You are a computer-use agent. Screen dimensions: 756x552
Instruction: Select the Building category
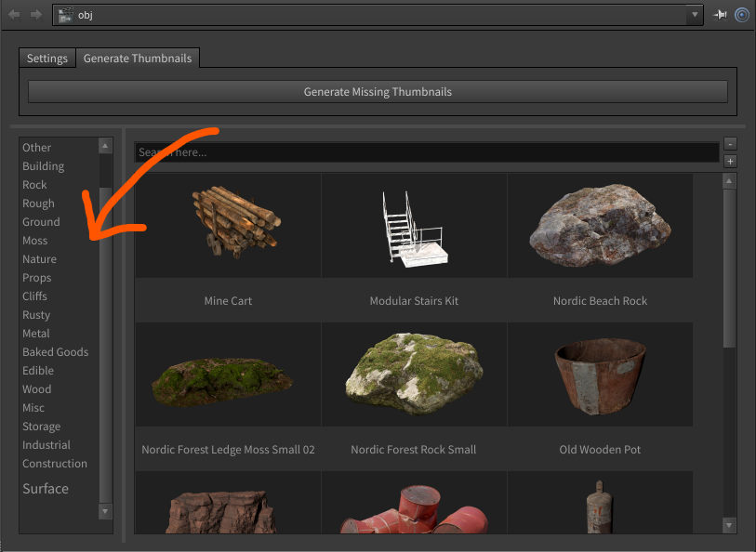pyautogui.click(x=44, y=166)
